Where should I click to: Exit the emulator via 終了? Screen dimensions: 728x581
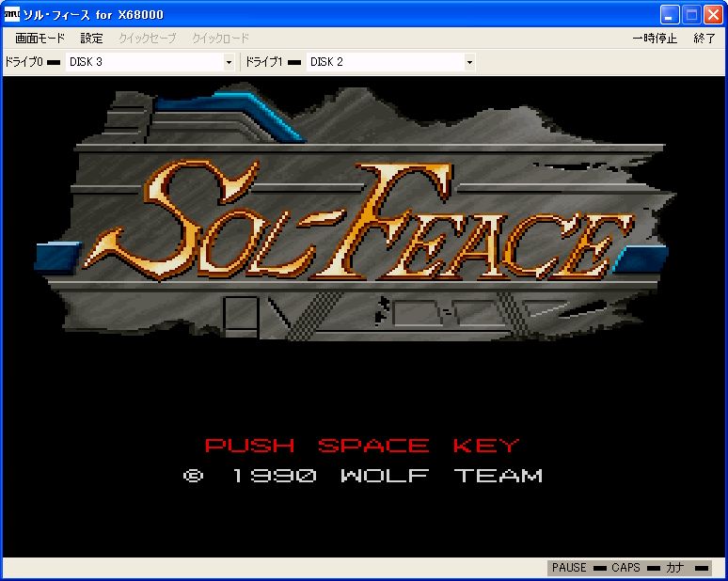click(x=704, y=38)
